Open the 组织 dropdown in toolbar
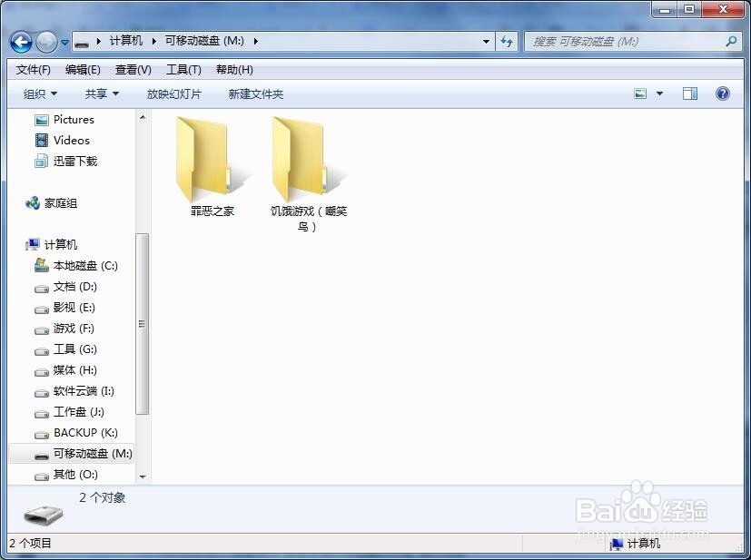The width and height of the screenshot is (751, 560). click(40, 94)
